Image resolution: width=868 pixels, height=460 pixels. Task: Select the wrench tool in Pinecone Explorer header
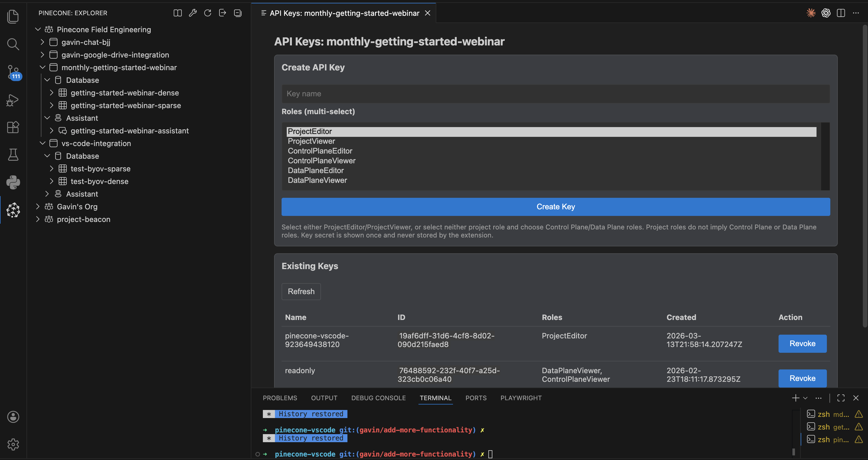coord(192,13)
